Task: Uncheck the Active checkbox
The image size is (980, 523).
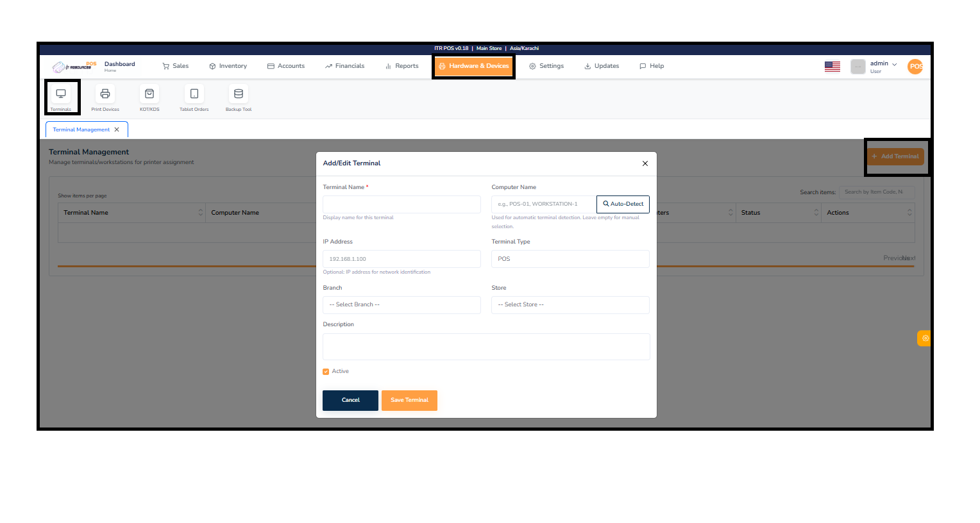Action: (x=326, y=371)
